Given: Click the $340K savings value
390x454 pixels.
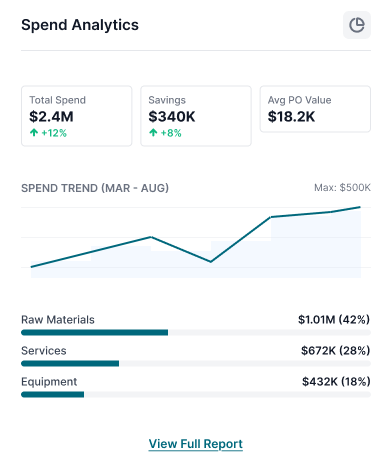Looking at the screenshot, I should point(172,117).
